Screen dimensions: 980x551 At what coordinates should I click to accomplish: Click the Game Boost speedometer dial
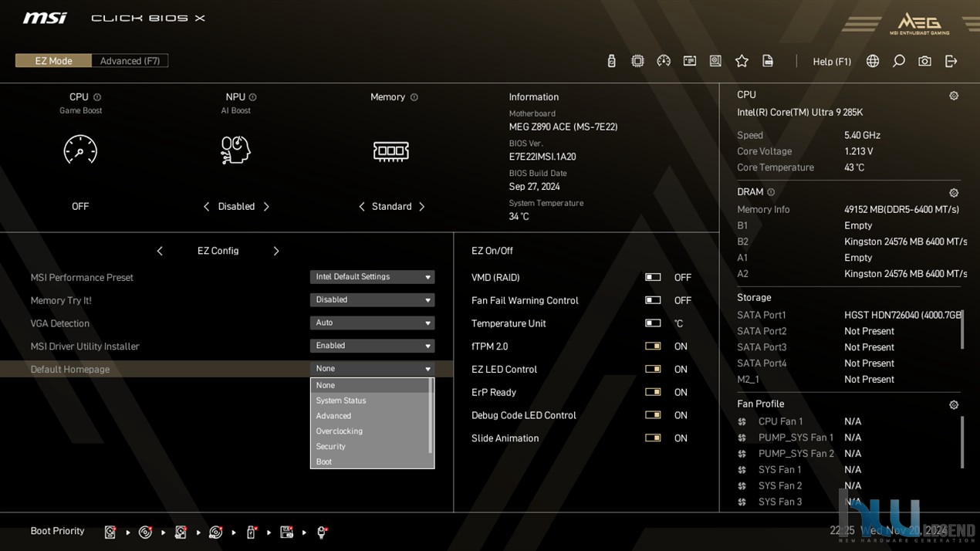tap(80, 150)
